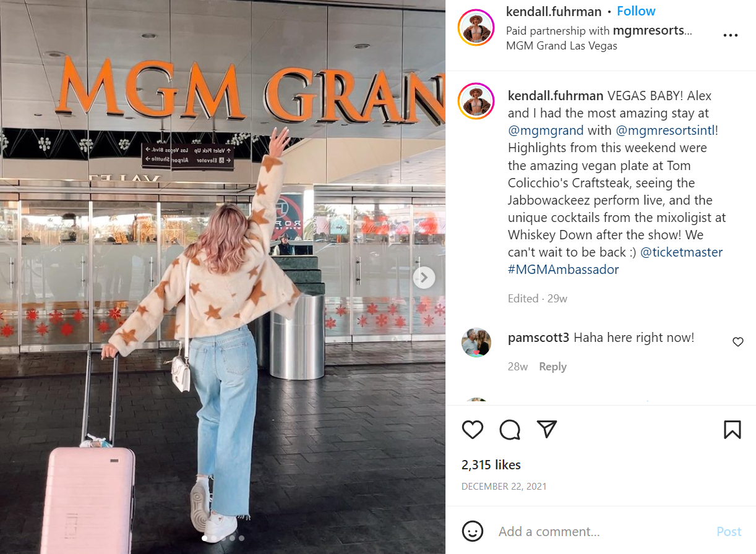This screenshot has height=554, width=756.
Task: Open the comment speech bubble icon
Action: (510, 430)
